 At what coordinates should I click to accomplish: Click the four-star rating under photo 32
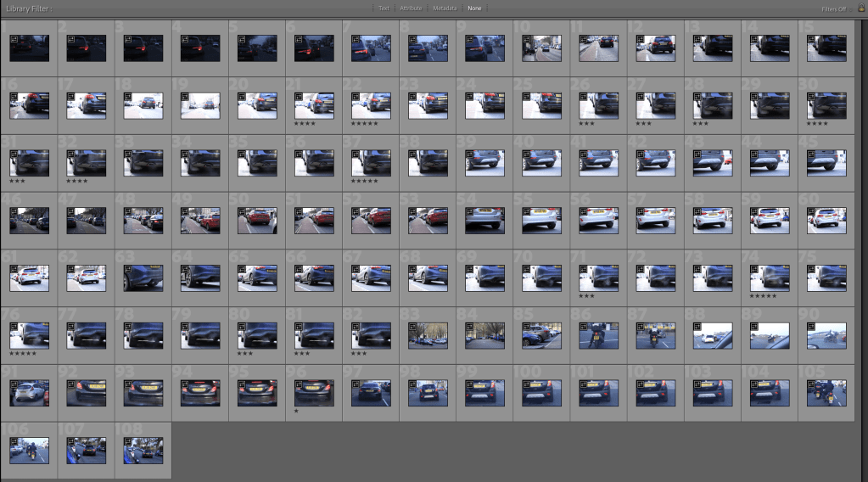[77, 181]
